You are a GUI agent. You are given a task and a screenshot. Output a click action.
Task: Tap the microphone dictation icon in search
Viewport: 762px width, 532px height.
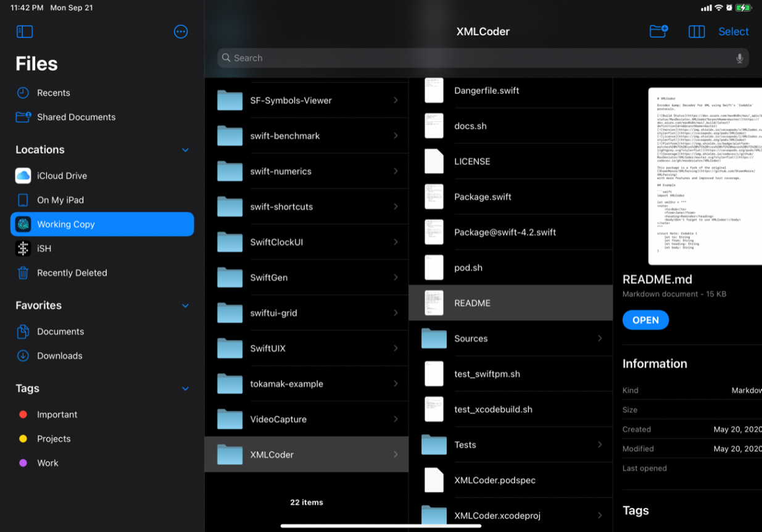click(x=739, y=58)
